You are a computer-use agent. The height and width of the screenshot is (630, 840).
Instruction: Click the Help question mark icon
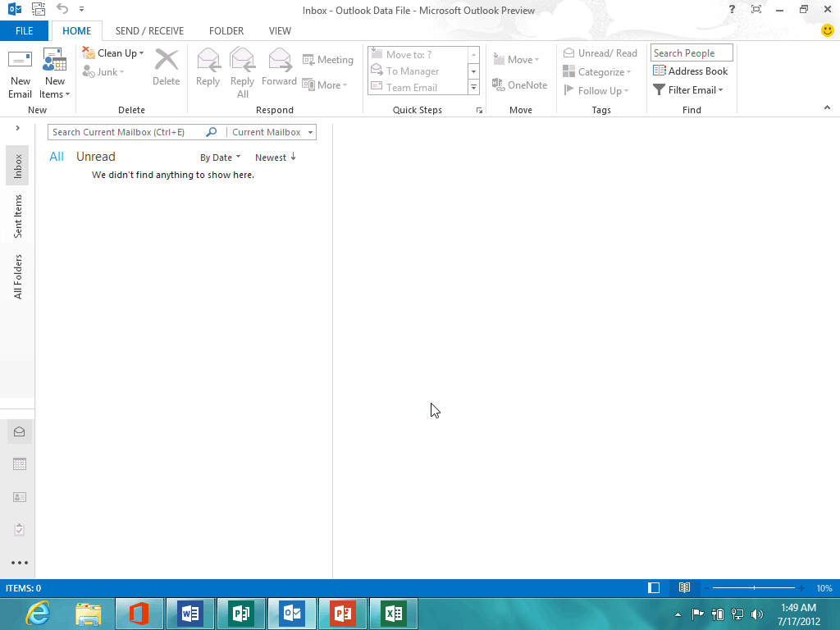point(732,9)
